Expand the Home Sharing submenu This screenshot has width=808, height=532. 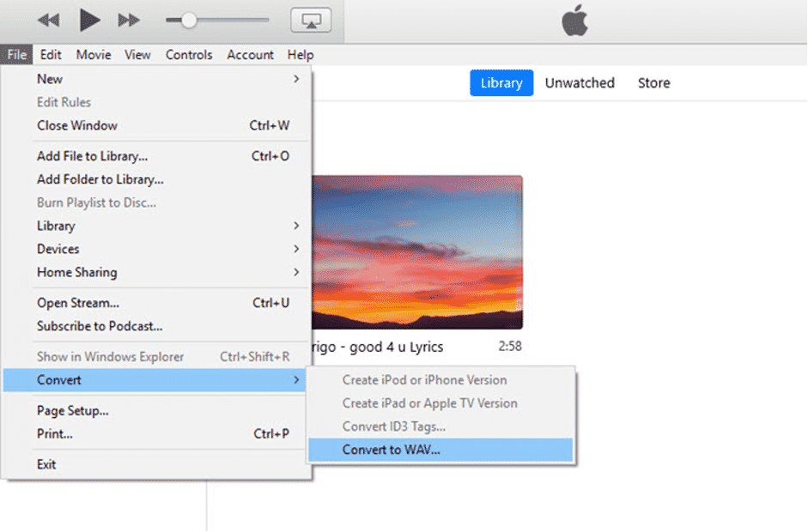pyautogui.click(x=76, y=272)
